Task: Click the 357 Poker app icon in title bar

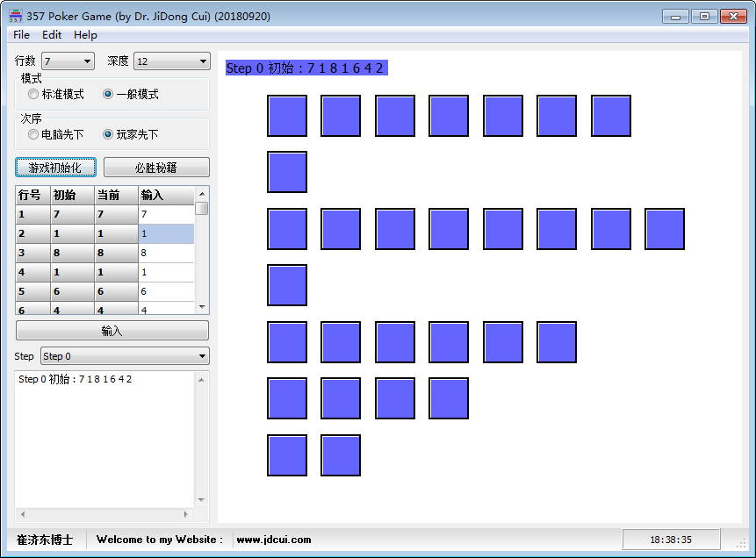Action: pyautogui.click(x=16, y=16)
